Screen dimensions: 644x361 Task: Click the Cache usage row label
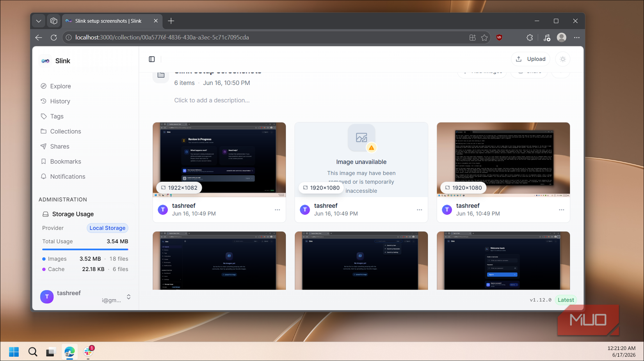point(56,269)
